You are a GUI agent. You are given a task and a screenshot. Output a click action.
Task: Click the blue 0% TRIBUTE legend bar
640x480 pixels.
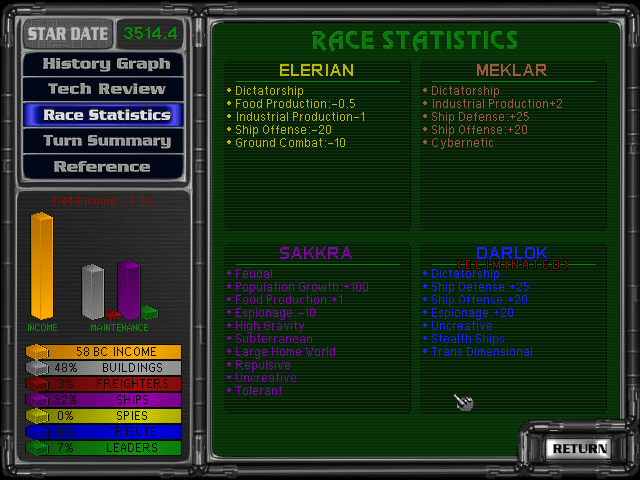click(x=103, y=431)
